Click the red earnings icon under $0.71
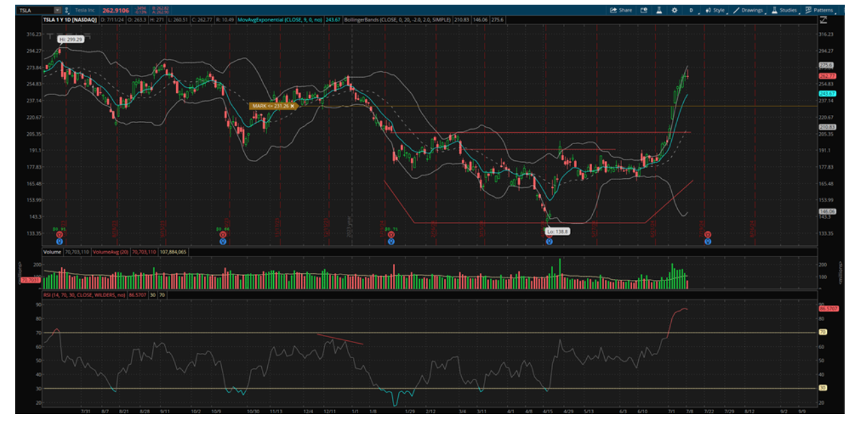Screen dimensions: 868x428 pyautogui.click(x=391, y=235)
